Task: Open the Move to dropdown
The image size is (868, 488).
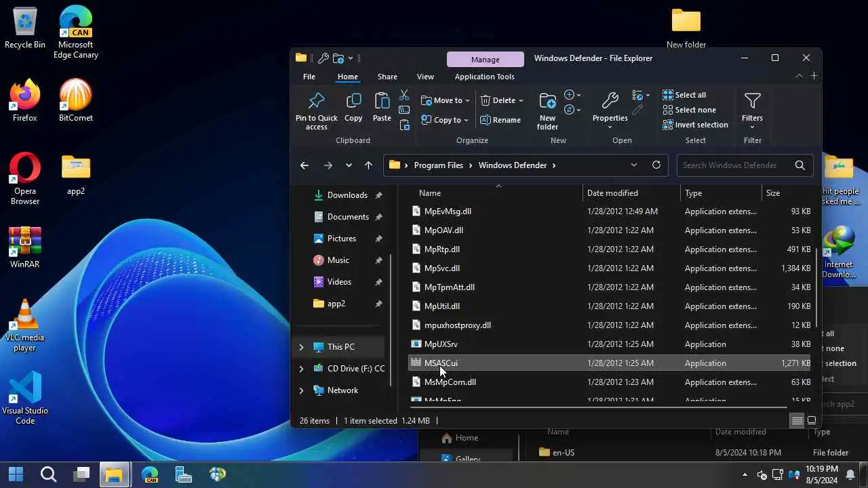Action: click(x=446, y=100)
